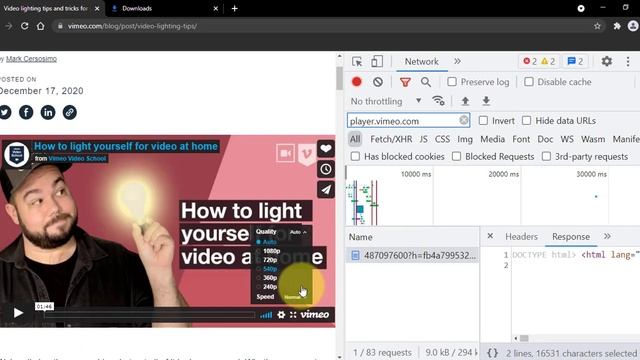Open the Response tab

(x=571, y=236)
